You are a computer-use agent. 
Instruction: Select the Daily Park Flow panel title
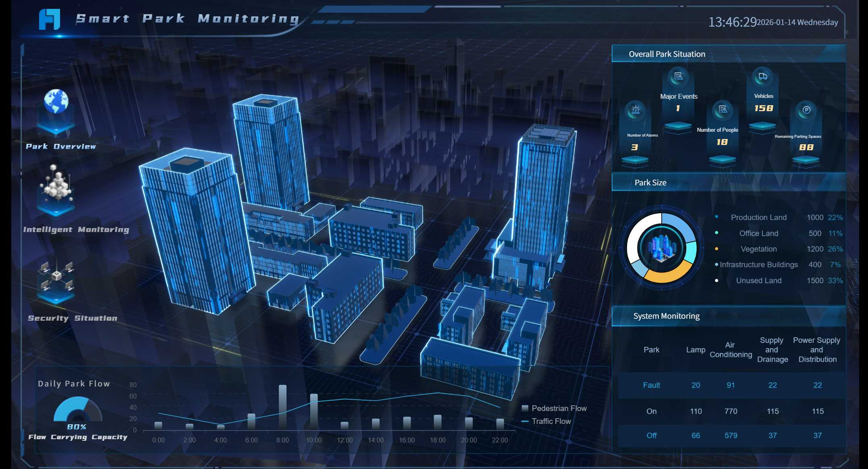75,384
